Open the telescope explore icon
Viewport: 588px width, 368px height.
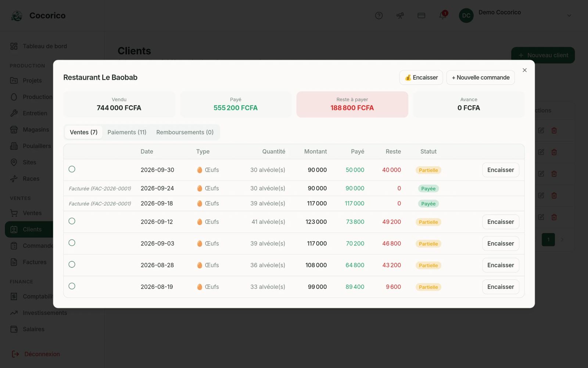[x=400, y=15]
